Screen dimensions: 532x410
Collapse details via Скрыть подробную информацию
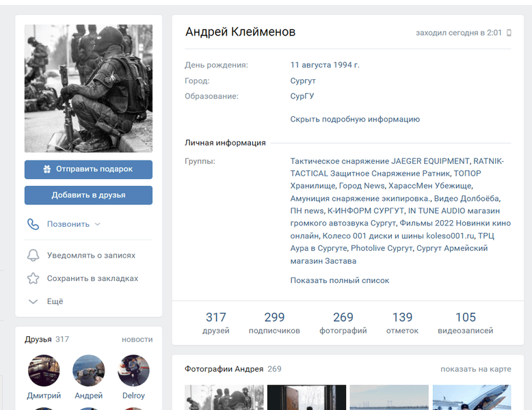(x=355, y=119)
